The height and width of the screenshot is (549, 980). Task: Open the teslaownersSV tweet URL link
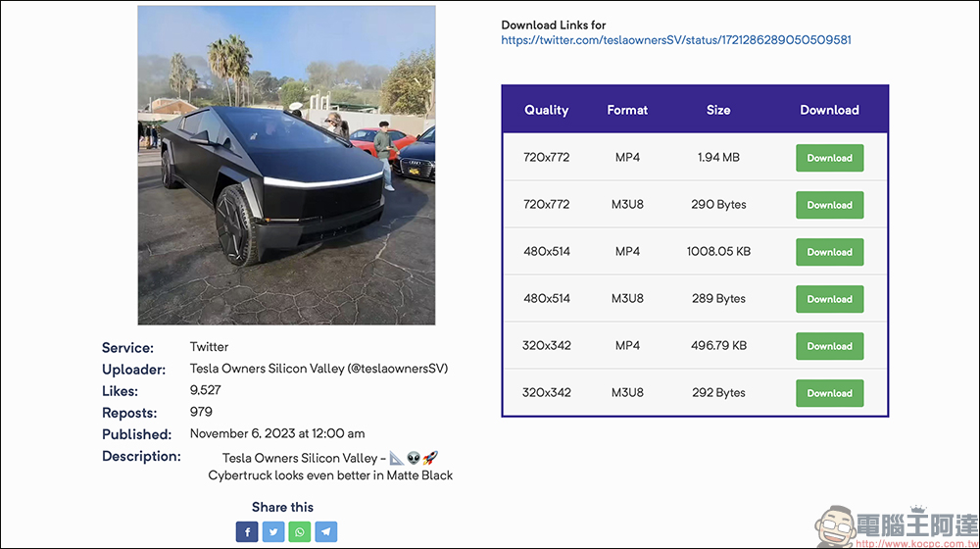click(675, 40)
